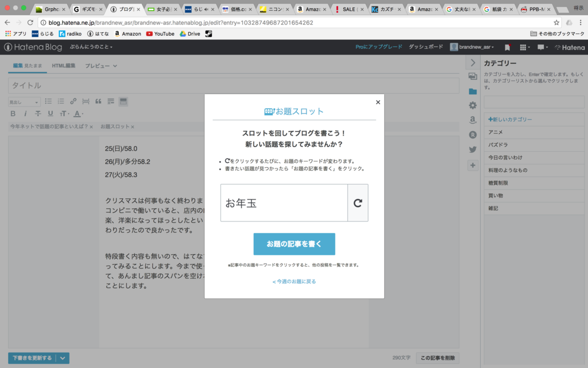Click the Hatena Blog logo
588x368 pixels.
coord(33,47)
